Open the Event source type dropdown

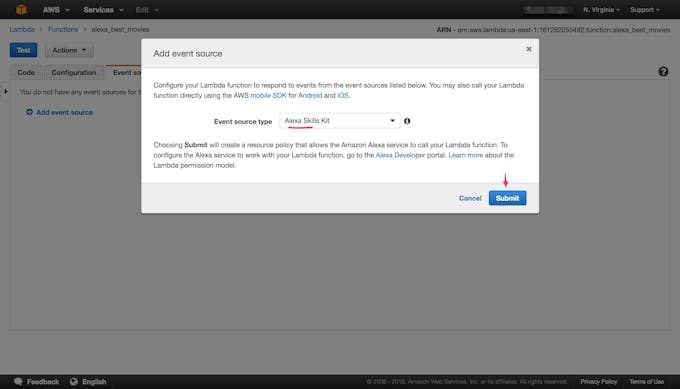pyautogui.click(x=340, y=121)
